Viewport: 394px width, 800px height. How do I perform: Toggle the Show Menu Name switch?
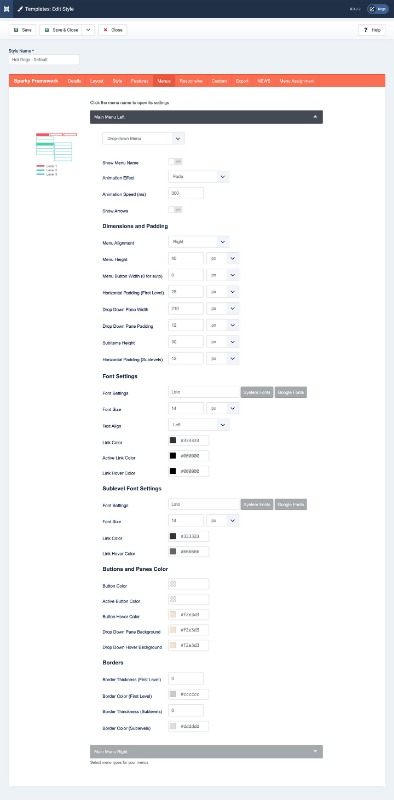(x=175, y=162)
